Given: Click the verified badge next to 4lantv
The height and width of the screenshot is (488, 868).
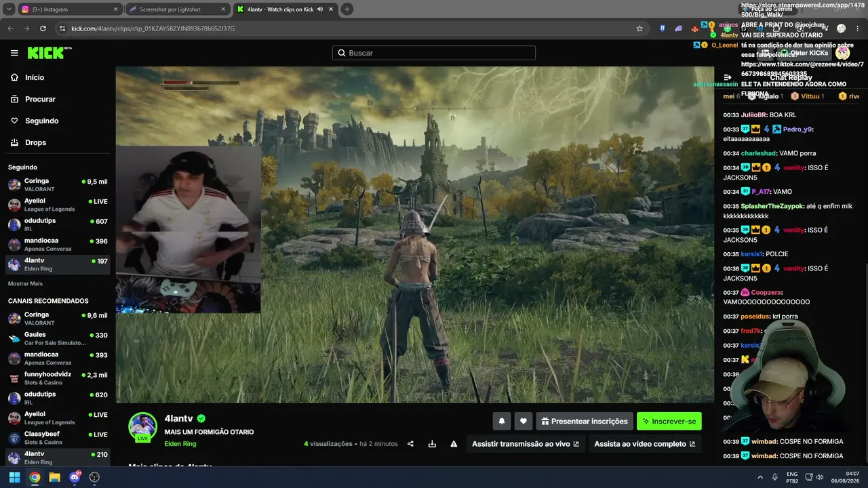Looking at the screenshot, I should pos(201,419).
